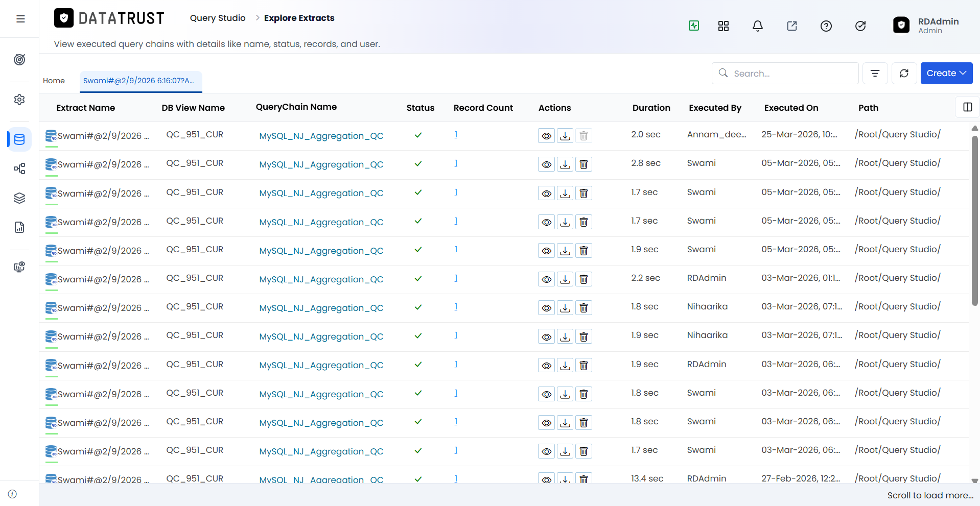
Task: Open the column chooser icon
Action: coord(968,107)
